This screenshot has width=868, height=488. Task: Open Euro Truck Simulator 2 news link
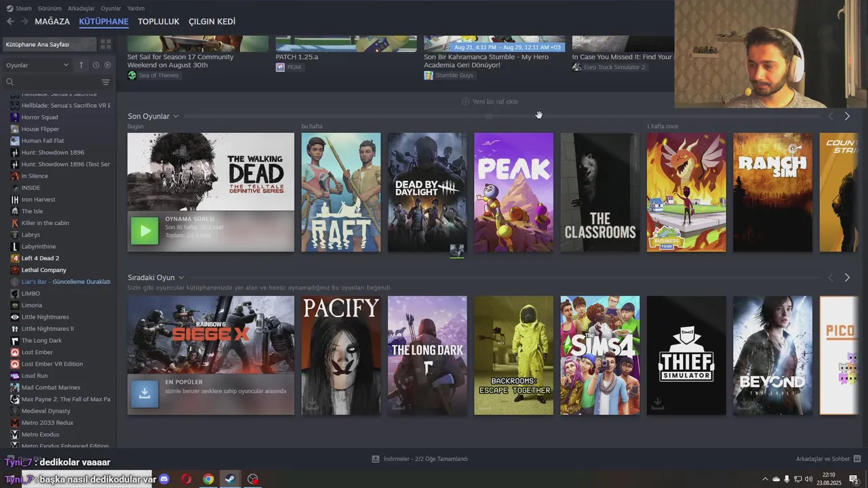[609, 67]
